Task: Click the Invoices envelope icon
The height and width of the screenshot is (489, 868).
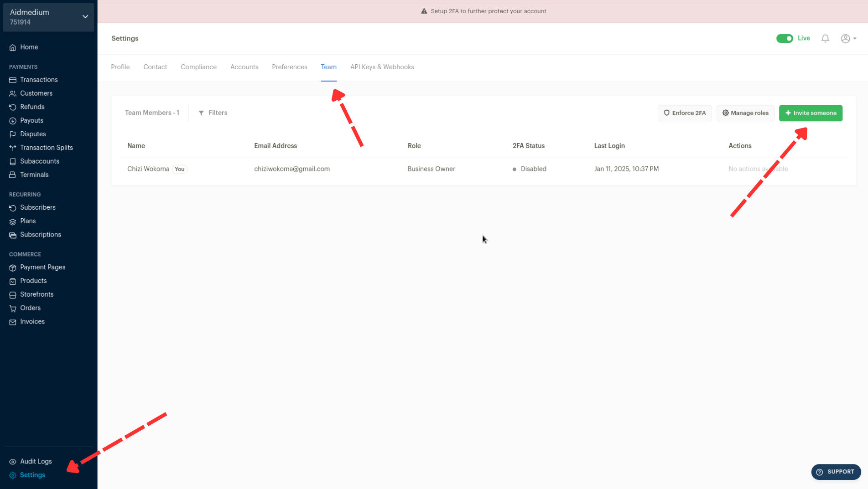Action: pyautogui.click(x=13, y=322)
